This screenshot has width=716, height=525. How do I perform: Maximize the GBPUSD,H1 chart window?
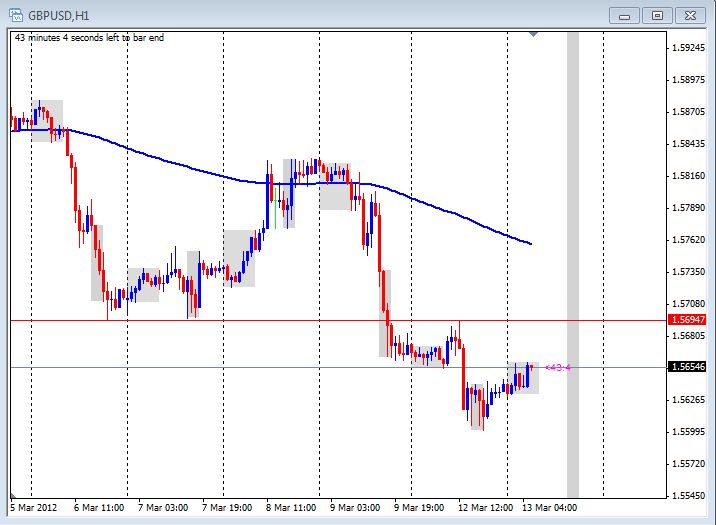657,16
